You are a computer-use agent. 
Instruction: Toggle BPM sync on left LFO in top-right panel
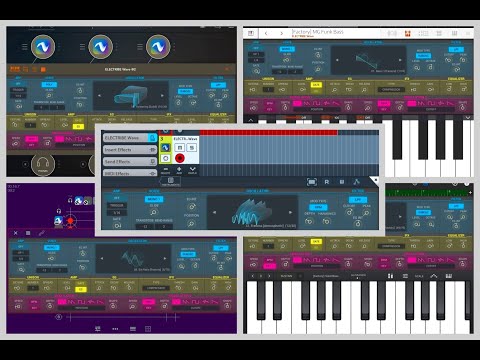click(270, 103)
